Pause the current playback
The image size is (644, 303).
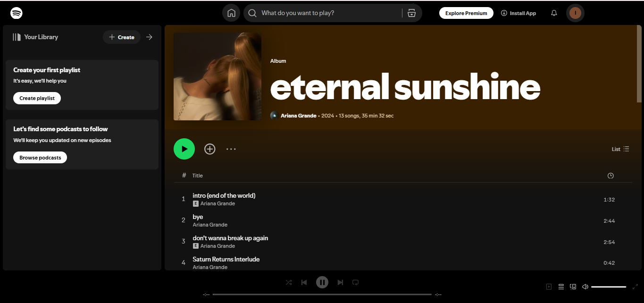(322, 282)
